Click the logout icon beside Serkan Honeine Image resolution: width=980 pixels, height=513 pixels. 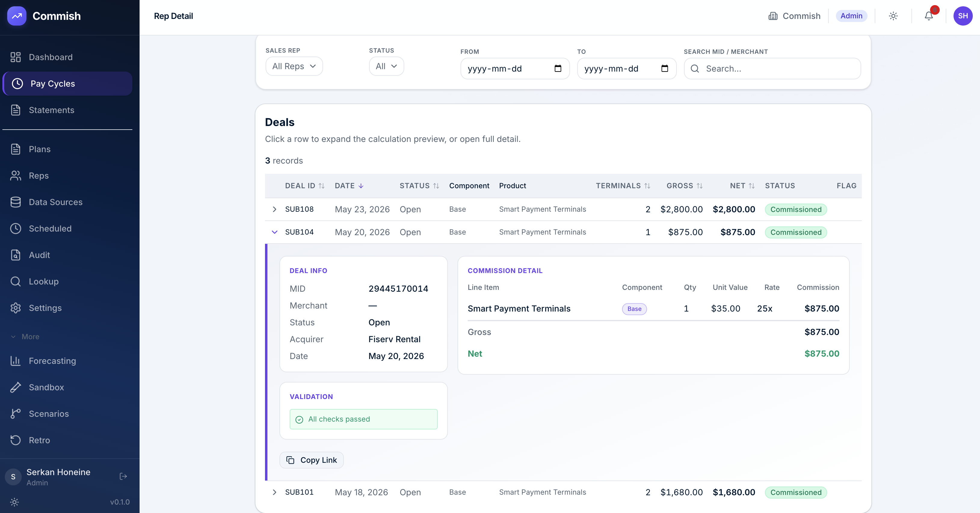click(x=123, y=477)
